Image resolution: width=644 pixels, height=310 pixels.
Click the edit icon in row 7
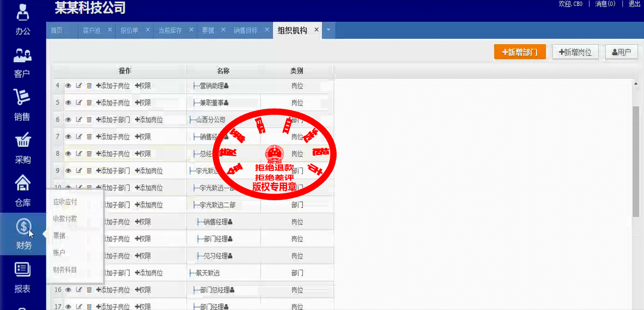[79, 137]
